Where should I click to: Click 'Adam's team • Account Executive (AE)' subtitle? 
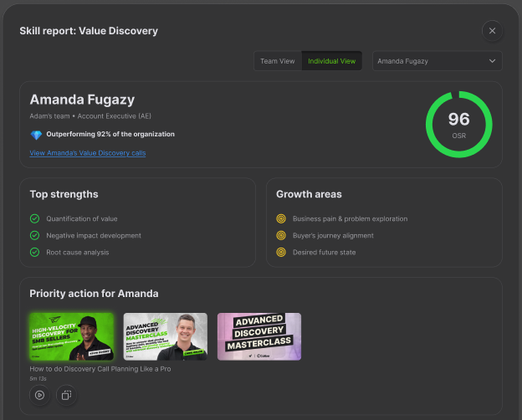click(90, 116)
